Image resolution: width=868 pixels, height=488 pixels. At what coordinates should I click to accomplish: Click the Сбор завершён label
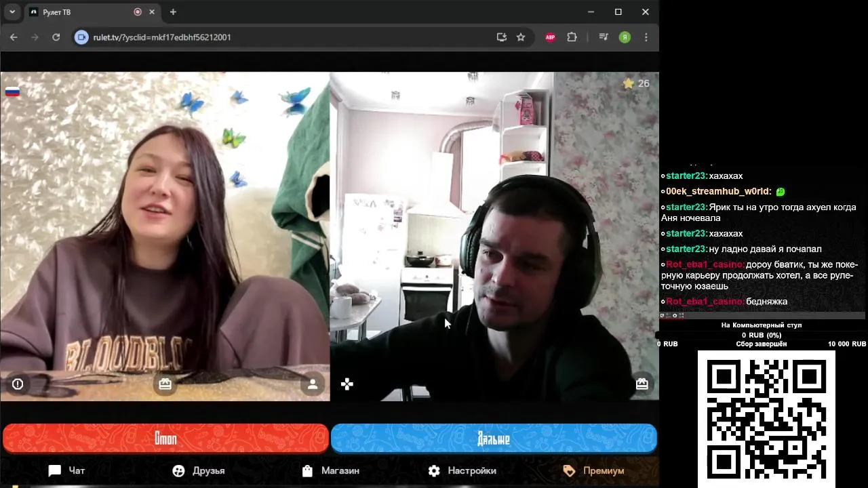762,344
